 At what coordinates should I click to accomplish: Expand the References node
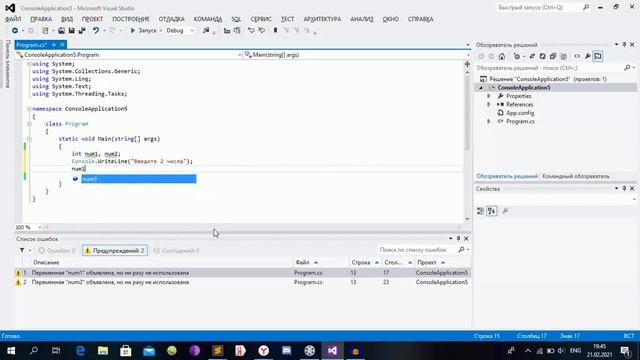click(489, 104)
